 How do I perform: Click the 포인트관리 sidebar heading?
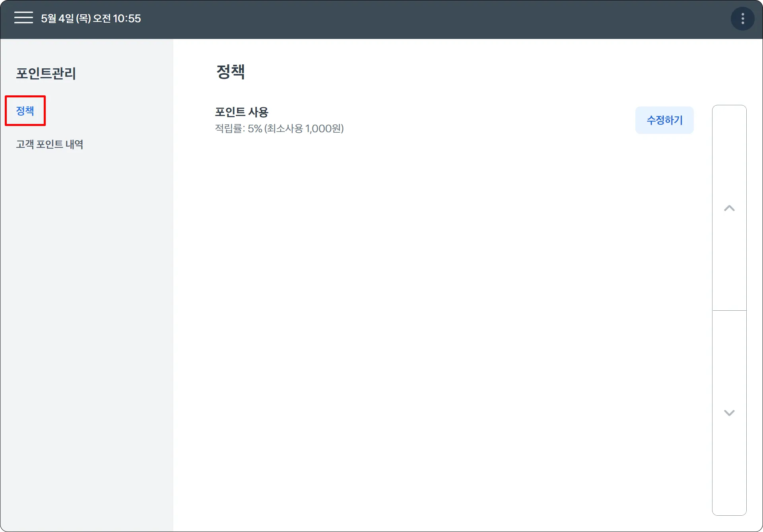coord(46,74)
